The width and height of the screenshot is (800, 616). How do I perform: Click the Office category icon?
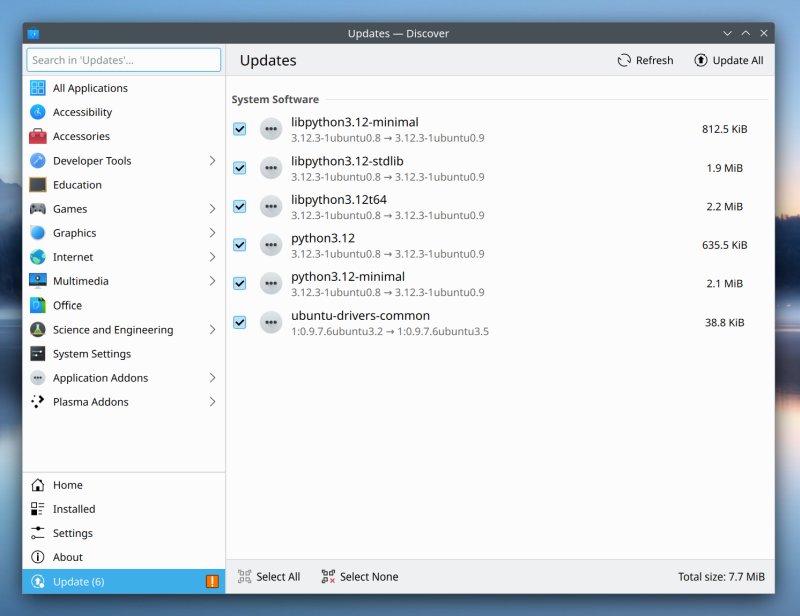pyautogui.click(x=37, y=305)
